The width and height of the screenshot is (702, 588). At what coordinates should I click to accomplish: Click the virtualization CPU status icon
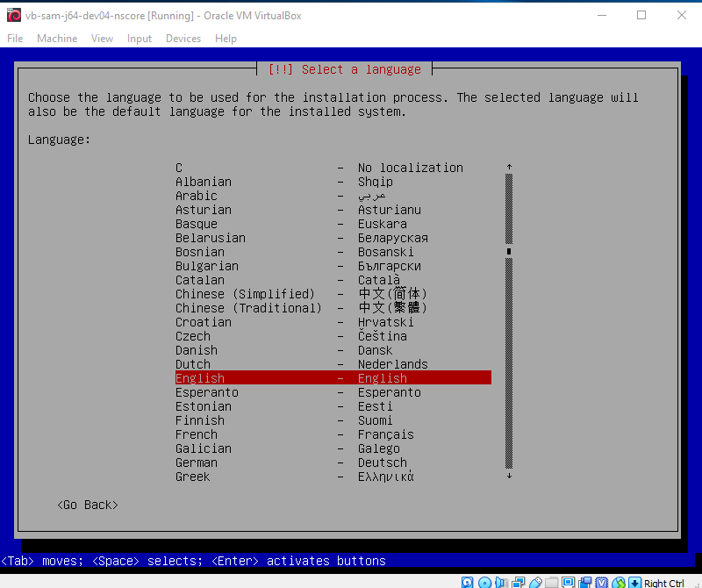601,582
